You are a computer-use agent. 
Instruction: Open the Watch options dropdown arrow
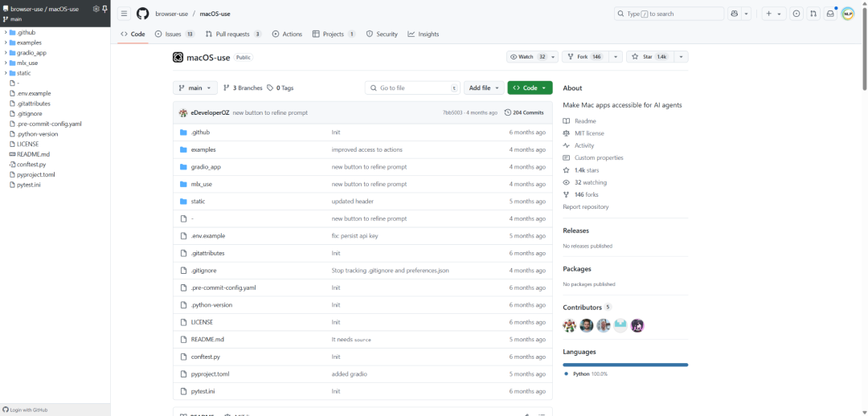click(554, 57)
